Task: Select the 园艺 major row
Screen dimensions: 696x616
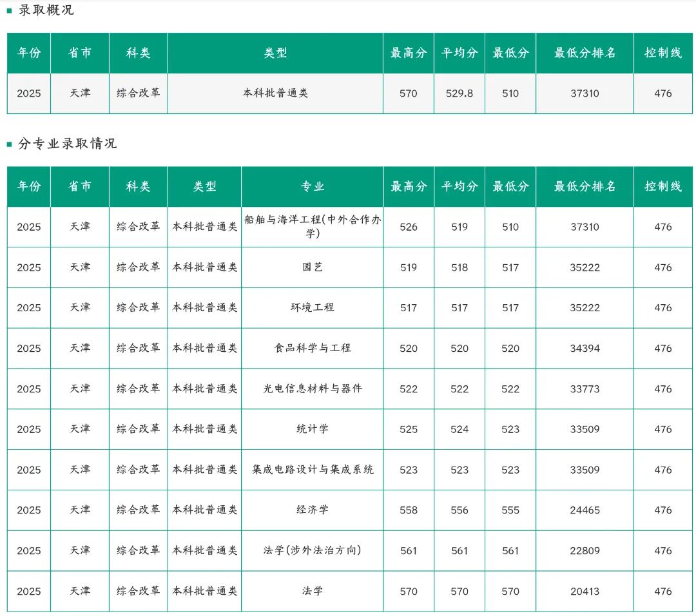Action: pos(311,267)
